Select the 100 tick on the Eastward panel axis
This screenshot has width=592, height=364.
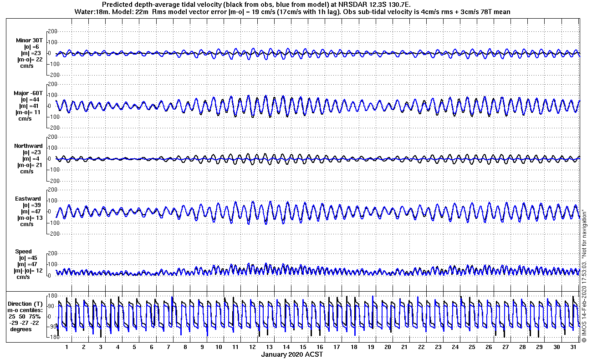pyautogui.click(x=52, y=201)
